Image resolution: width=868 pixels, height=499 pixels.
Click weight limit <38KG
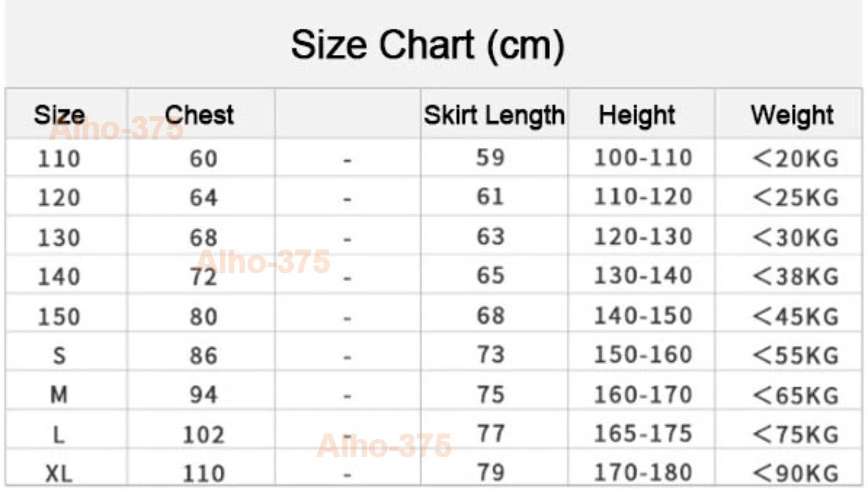tap(796, 276)
